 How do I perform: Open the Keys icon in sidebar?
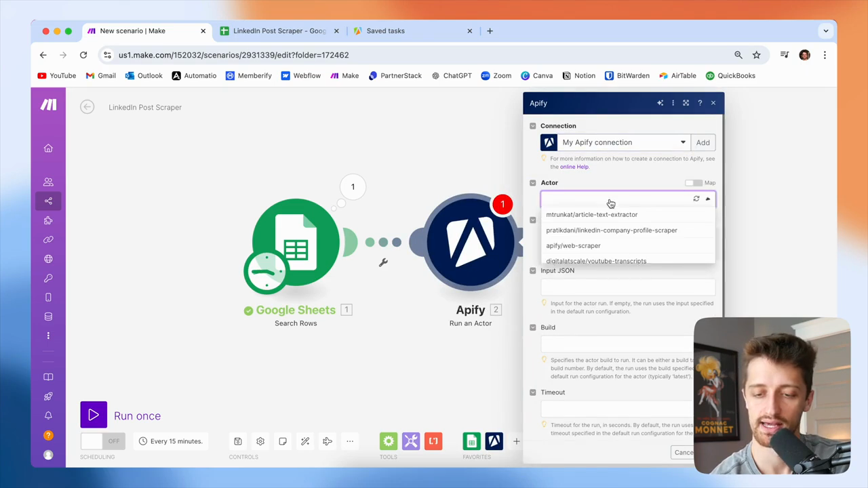click(x=48, y=278)
